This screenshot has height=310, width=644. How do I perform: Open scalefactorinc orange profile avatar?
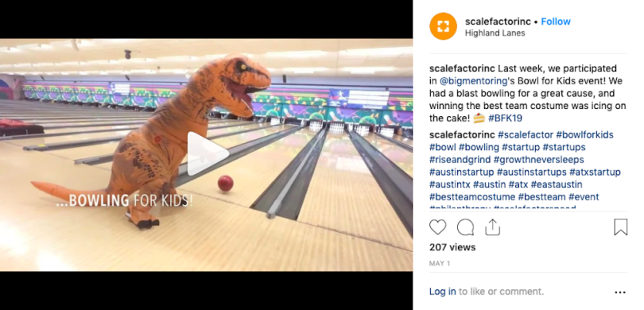pos(443,26)
